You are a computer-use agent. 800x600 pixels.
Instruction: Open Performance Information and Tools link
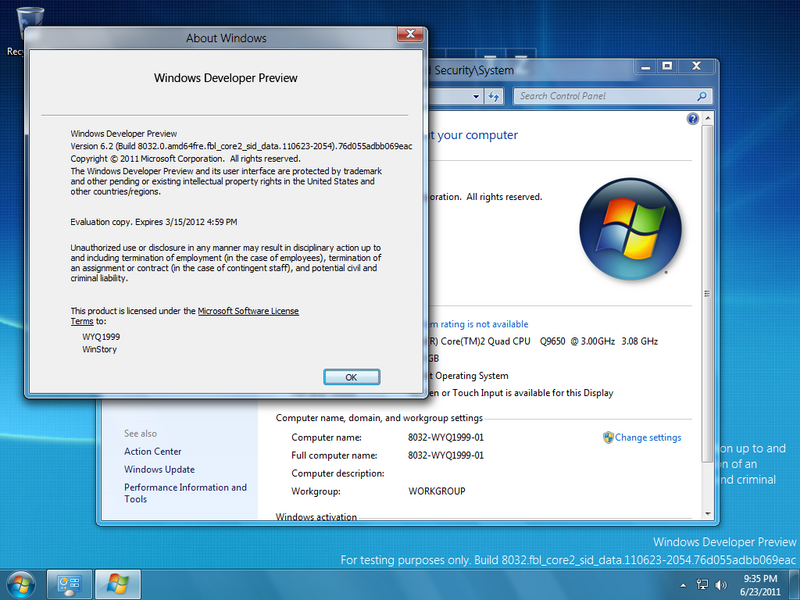coord(185,493)
